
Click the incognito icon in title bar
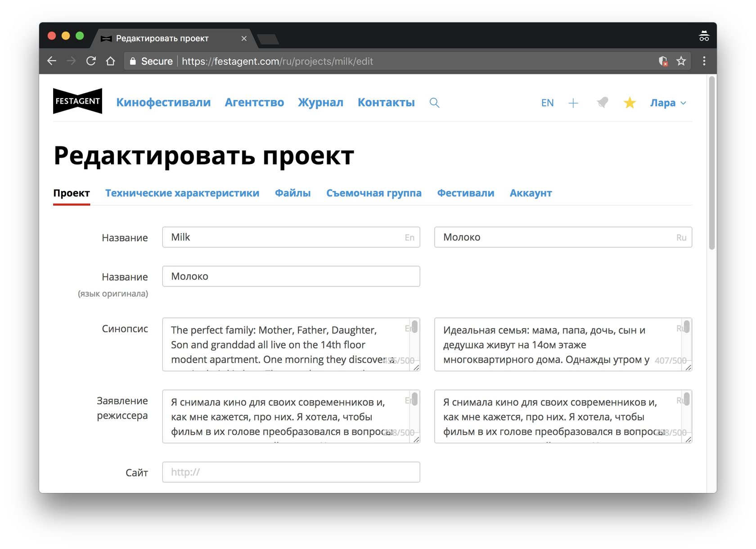[x=704, y=36]
